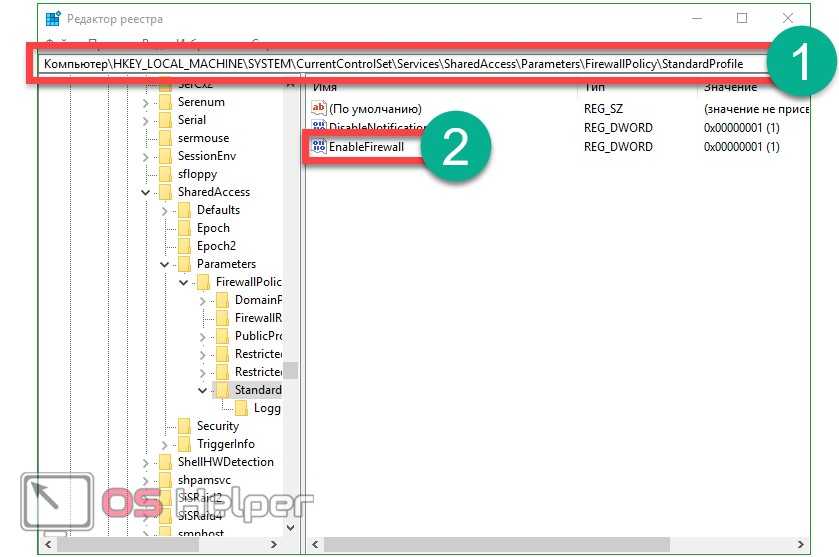Screen dimensions: 839x557
Task: Select the Epoch2 key in tree
Action: tap(216, 246)
